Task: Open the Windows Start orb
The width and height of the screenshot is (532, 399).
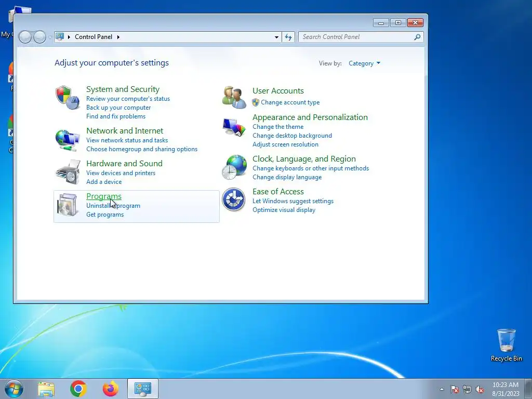Action: pyautogui.click(x=14, y=389)
